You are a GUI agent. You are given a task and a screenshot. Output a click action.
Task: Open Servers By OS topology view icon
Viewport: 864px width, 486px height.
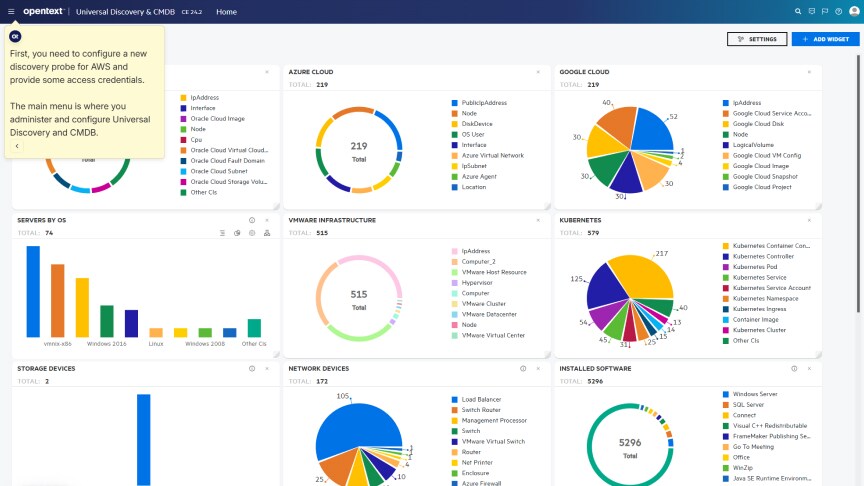[267, 233]
